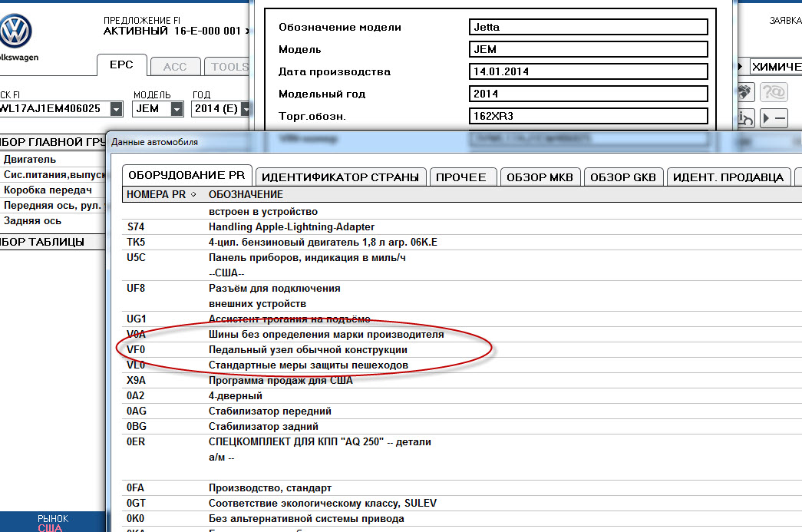Viewport: 802px width, 532px height.
Task: Switch to the EPC tab
Action: click(122, 65)
